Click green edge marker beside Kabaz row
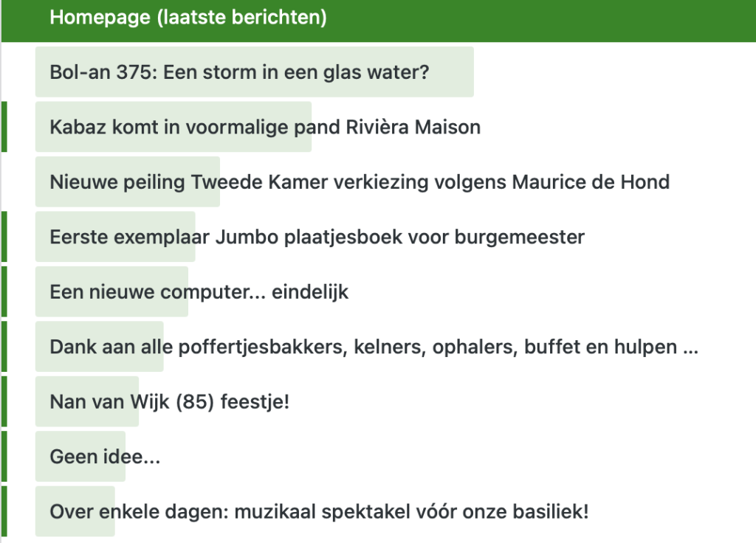The width and height of the screenshot is (756, 543). pos(4,127)
